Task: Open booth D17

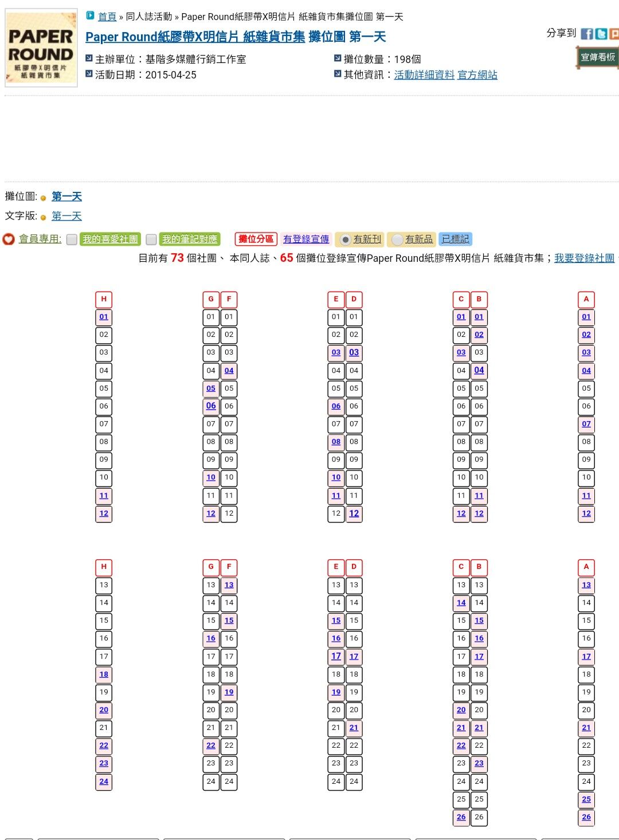Action: [x=354, y=657]
